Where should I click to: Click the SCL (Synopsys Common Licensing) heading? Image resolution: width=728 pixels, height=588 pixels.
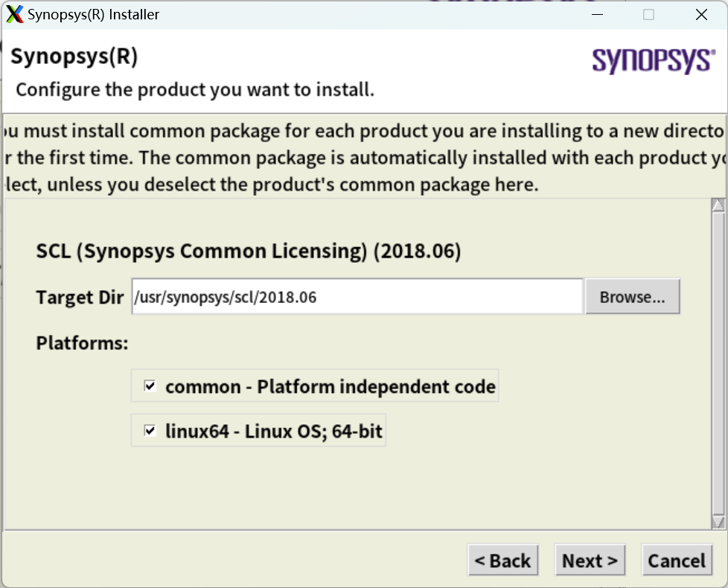[x=249, y=251]
